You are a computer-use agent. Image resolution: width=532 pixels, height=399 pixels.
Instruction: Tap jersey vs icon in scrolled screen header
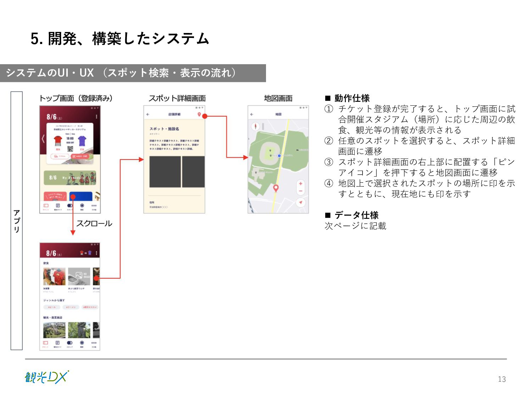tap(85, 253)
